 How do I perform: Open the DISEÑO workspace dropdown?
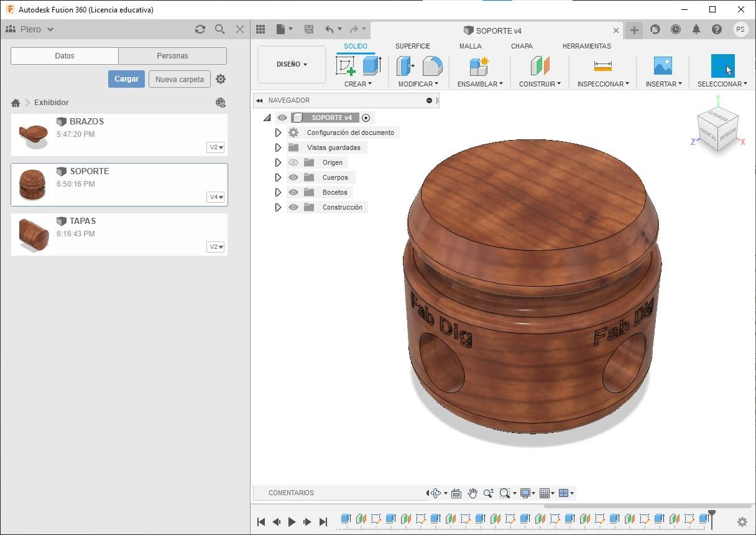click(x=292, y=64)
